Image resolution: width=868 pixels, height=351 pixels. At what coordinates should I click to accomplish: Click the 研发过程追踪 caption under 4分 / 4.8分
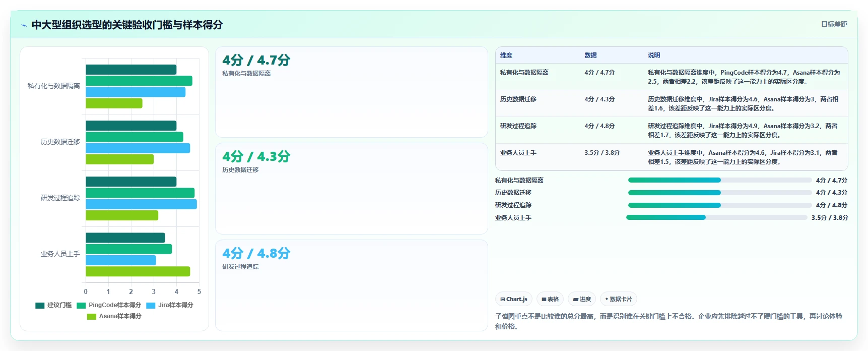point(240,267)
